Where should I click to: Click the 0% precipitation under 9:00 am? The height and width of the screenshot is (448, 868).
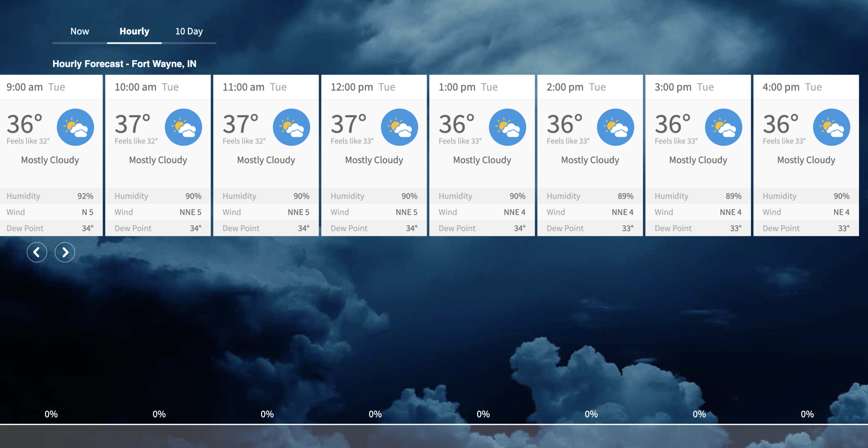(51, 414)
